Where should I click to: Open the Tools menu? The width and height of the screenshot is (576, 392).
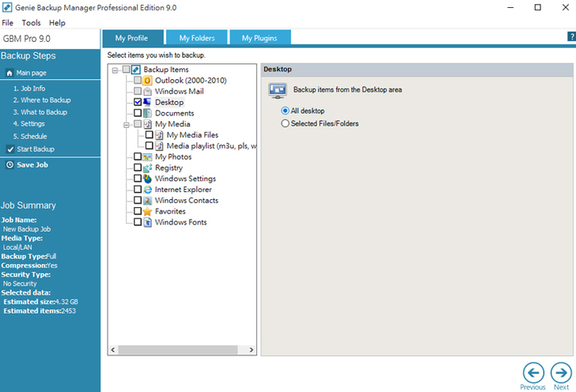31,23
